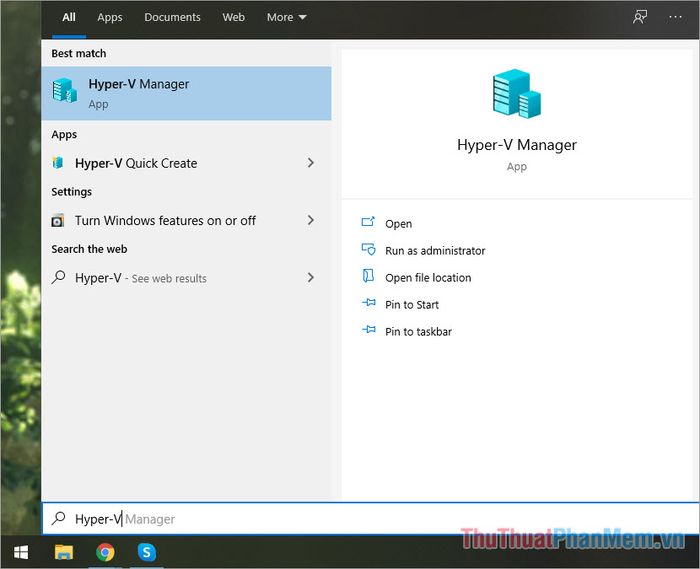This screenshot has width=700, height=569.
Task: Click the web search magnifier icon
Action: point(58,277)
